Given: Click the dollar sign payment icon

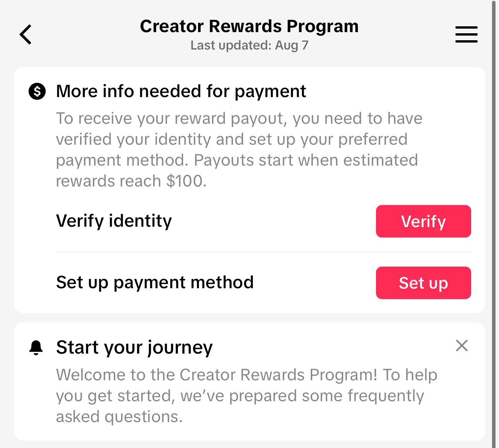Looking at the screenshot, I should (x=37, y=92).
